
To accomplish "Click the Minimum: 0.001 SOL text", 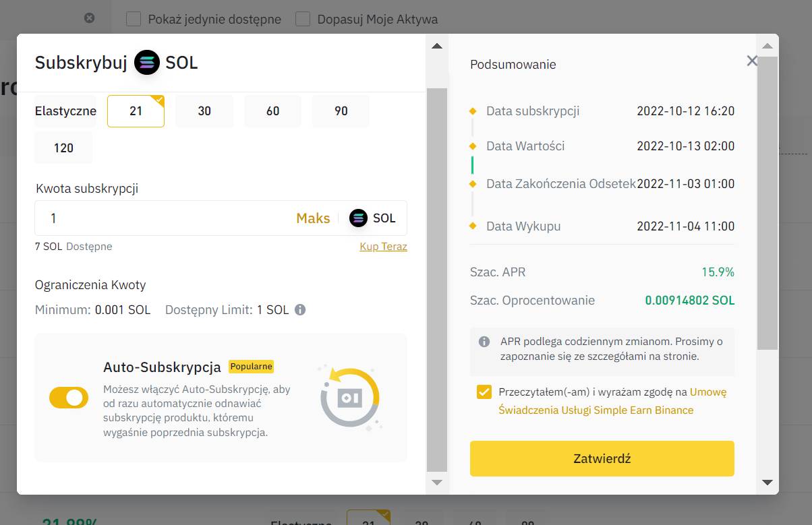I will (92, 310).
